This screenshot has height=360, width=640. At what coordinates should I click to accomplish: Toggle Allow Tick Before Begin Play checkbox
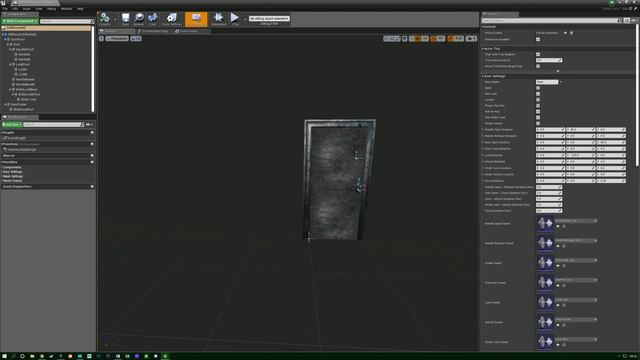tap(538, 66)
